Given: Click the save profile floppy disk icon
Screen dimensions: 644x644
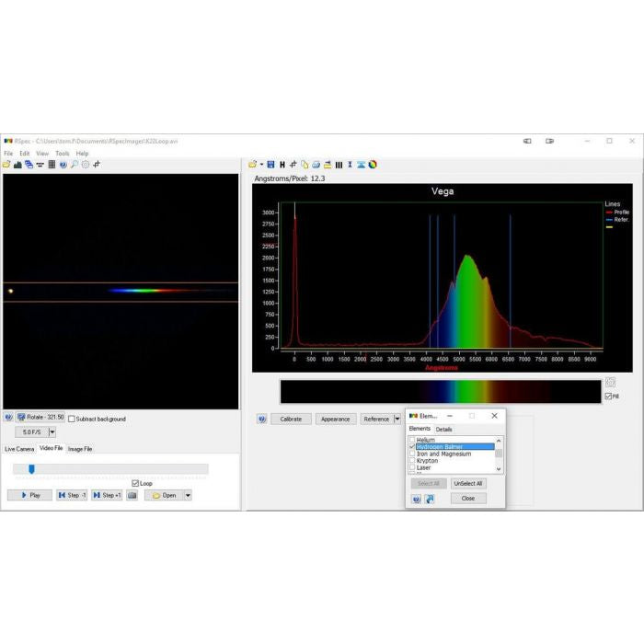Looking at the screenshot, I should (x=270, y=165).
